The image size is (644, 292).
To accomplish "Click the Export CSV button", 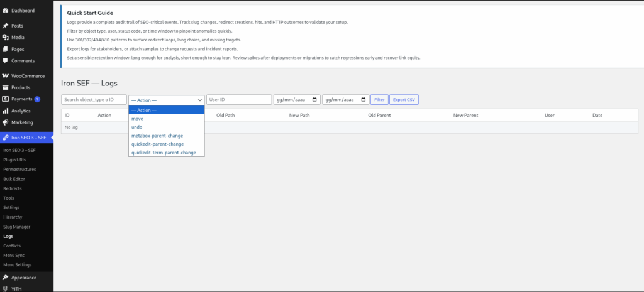I will coord(404,100).
